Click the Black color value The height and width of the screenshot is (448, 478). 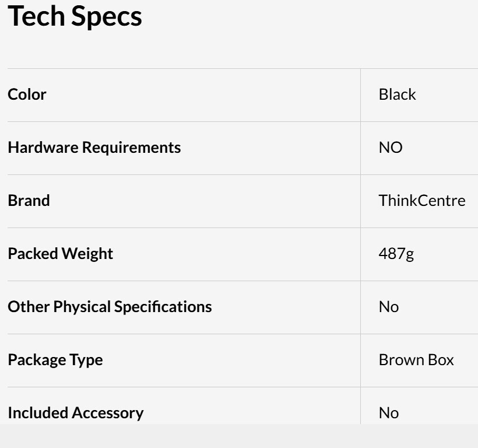click(x=397, y=94)
